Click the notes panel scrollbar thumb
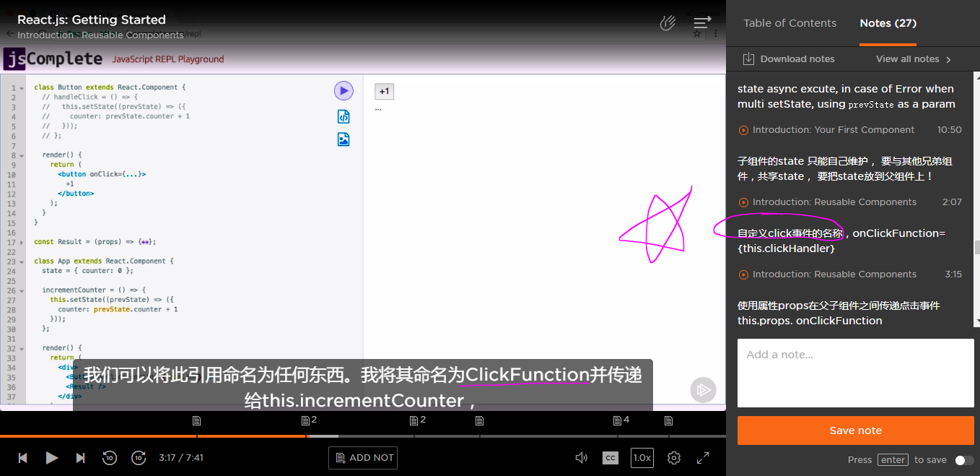The image size is (980, 476). [977, 248]
